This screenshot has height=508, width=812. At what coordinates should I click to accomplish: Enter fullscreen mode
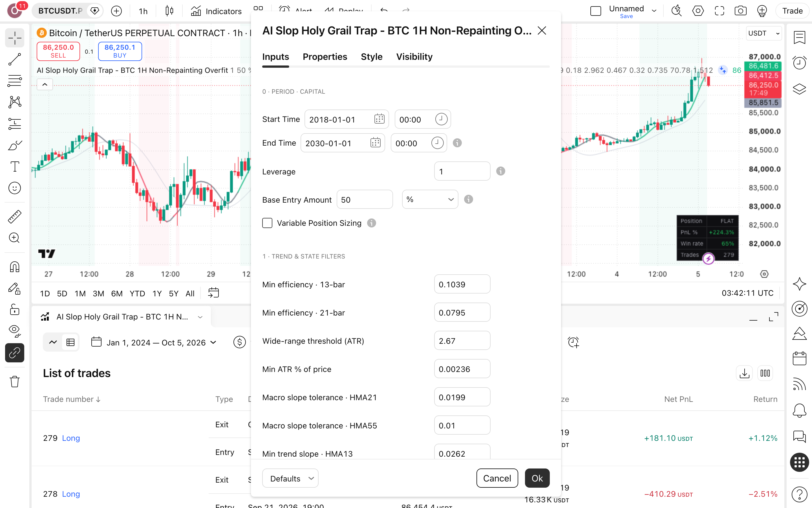click(719, 11)
